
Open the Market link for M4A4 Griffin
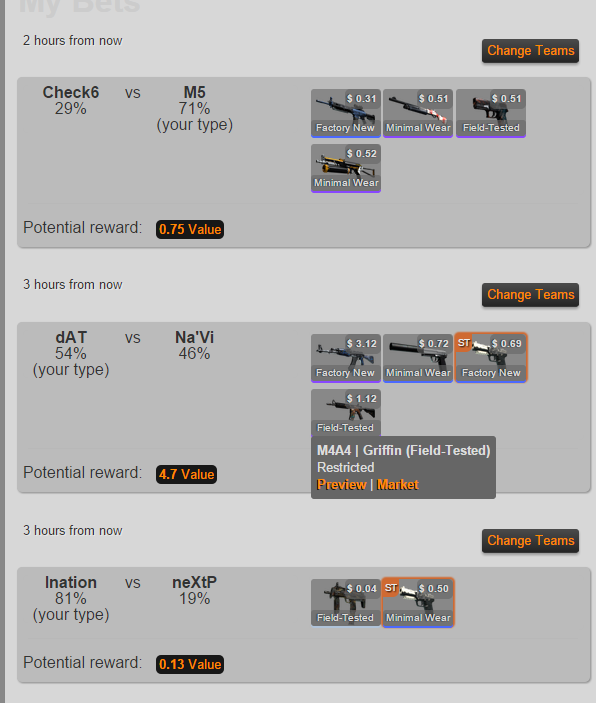click(397, 485)
